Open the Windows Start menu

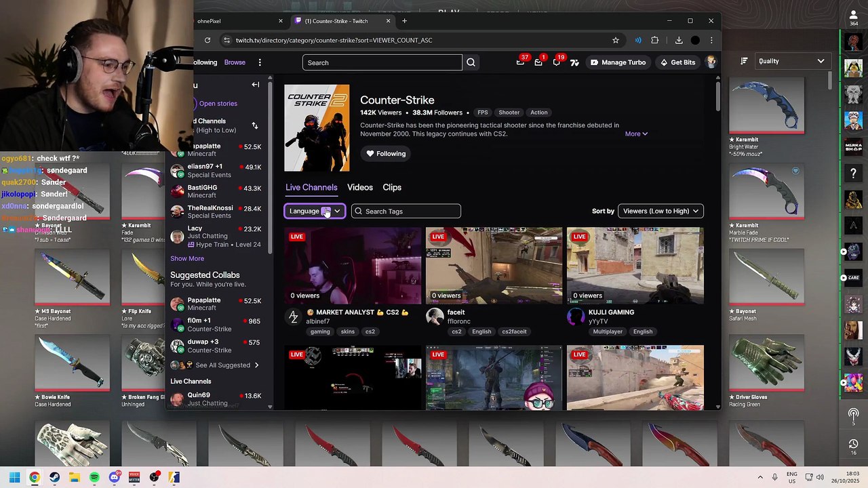(x=14, y=477)
